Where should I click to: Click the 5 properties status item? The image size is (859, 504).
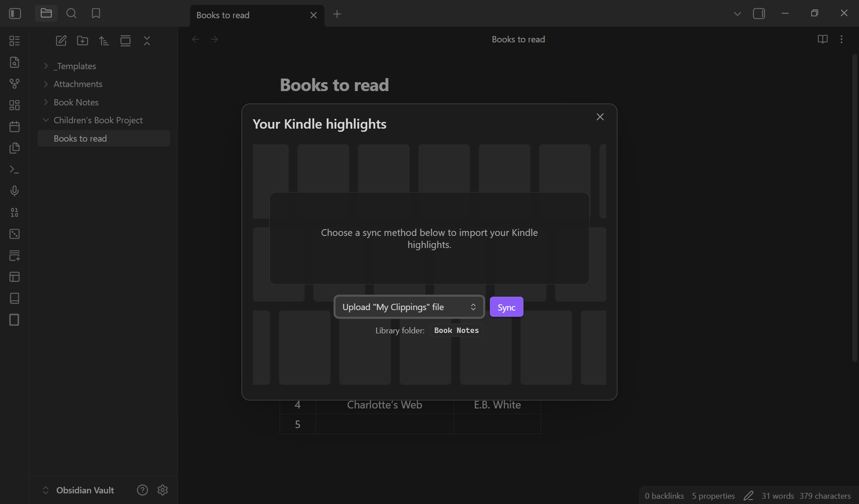[713, 496]
